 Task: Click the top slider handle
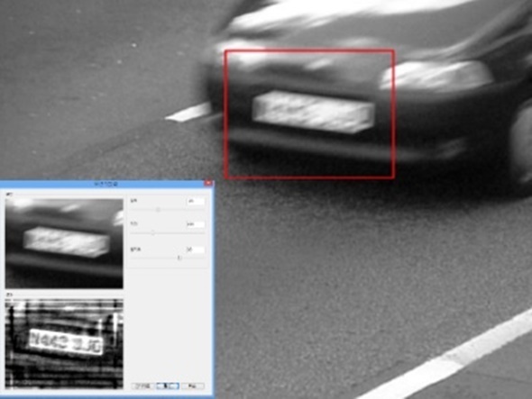tap(158, 210)
